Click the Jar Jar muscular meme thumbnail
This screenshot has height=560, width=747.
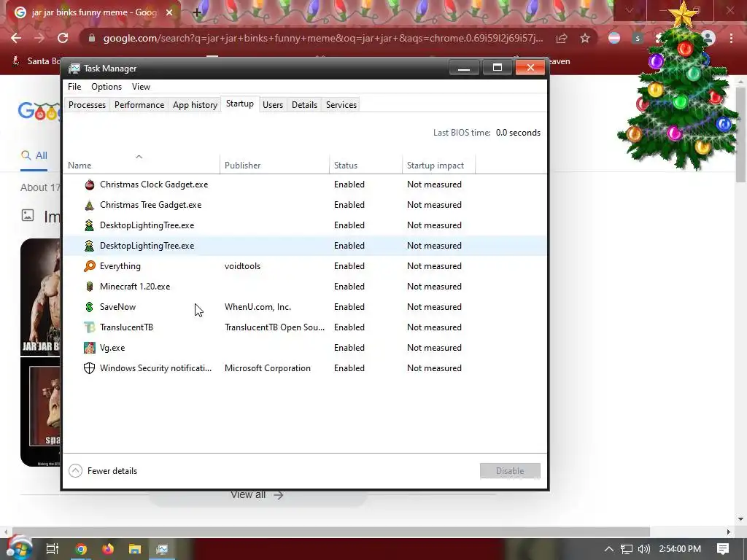41,297
